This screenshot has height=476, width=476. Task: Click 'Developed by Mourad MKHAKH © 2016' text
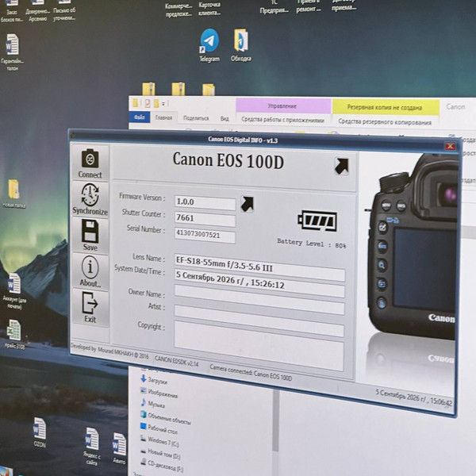tap(109, 351)
